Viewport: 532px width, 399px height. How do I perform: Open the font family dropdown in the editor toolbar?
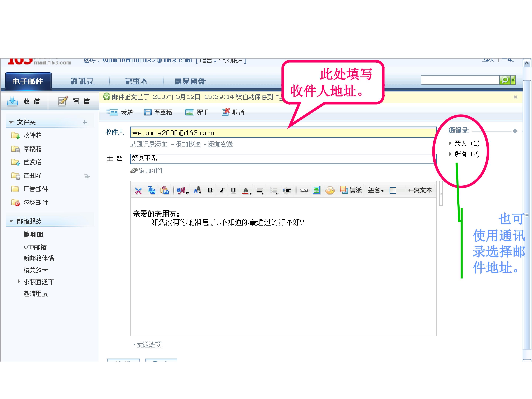tap(183, 191)
